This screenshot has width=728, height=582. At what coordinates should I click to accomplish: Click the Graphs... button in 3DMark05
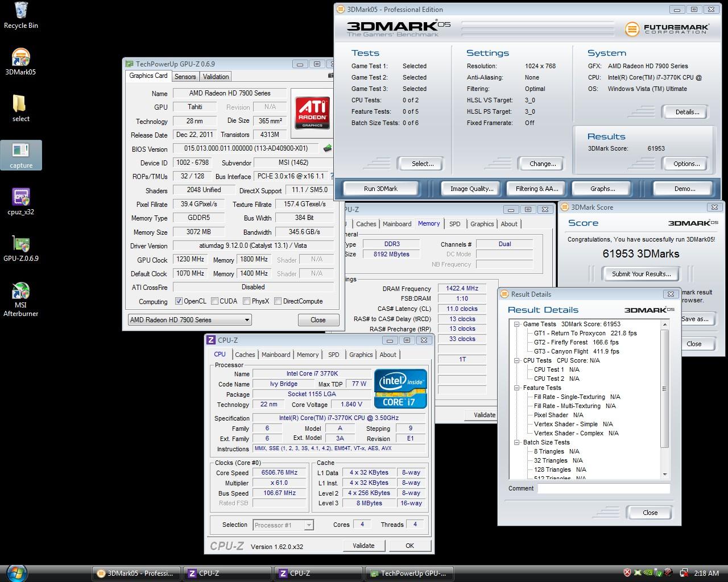[x=603, y=189]
